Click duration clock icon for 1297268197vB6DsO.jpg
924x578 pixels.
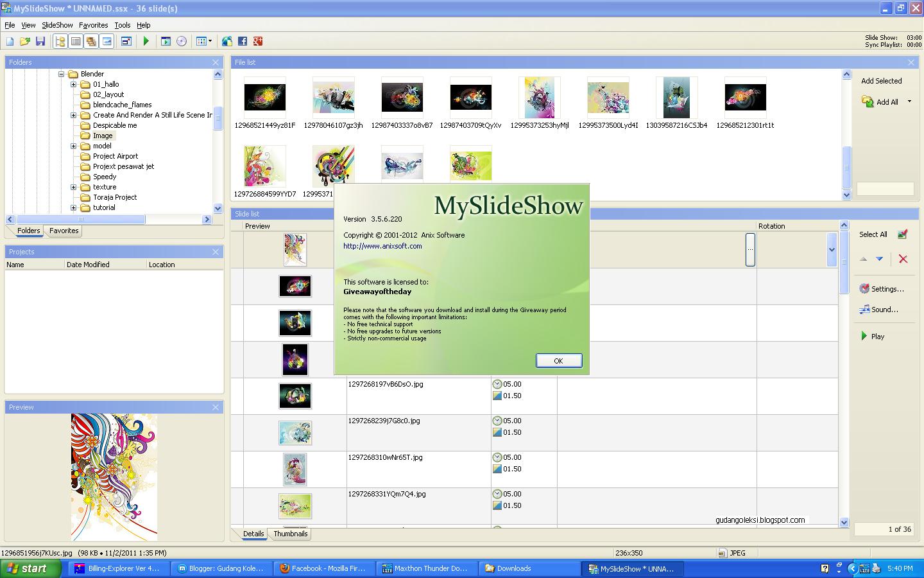pos(497,384)
